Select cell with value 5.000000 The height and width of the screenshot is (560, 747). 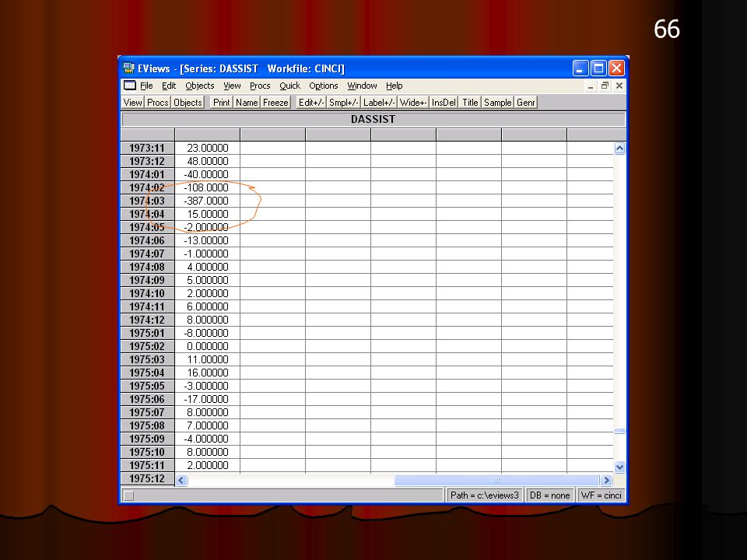tap(207, 281)
